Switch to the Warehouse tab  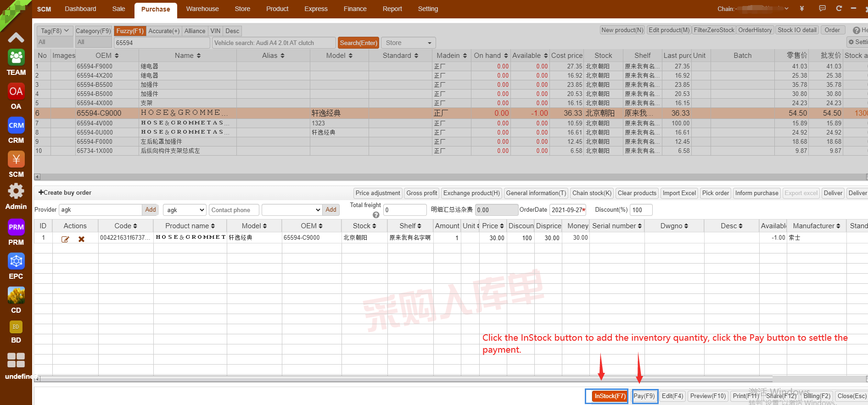[x=202, y=9]
